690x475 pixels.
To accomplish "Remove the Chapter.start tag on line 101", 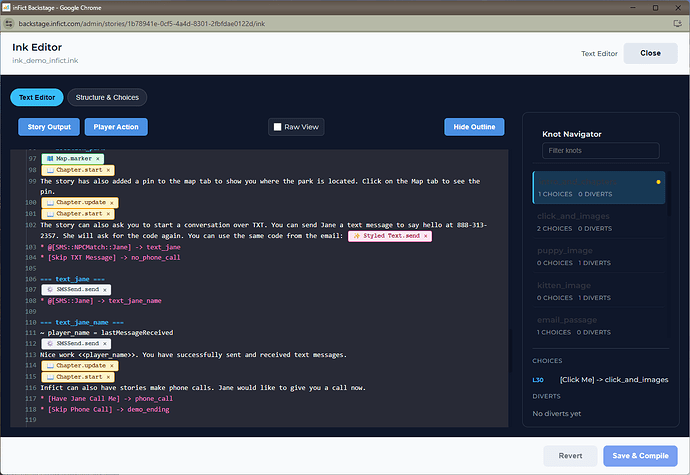I will point(108,214).
